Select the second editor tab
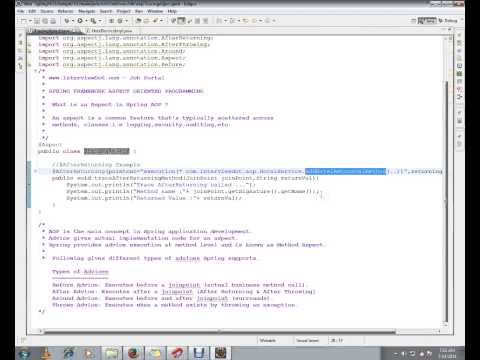The image size is (480, 360). pos(109,31)
